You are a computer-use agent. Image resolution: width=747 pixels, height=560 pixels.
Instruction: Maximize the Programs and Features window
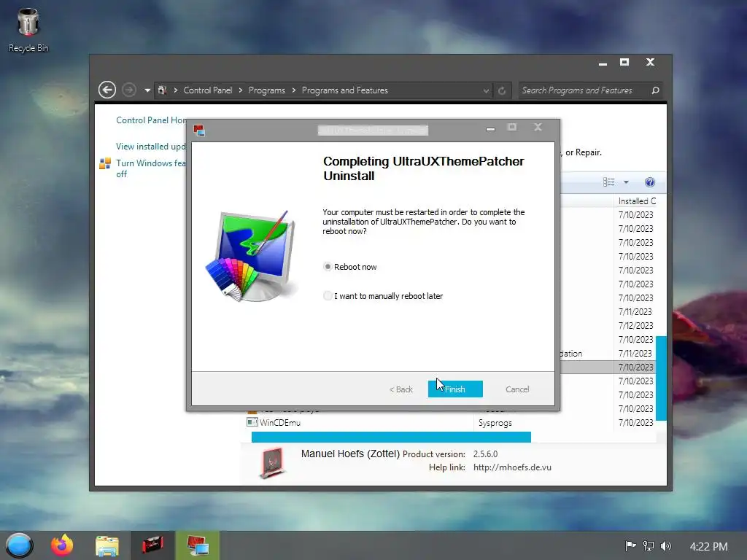point(624,63)
